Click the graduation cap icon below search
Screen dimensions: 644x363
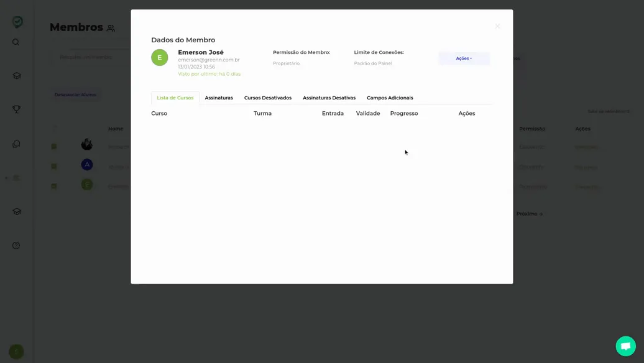point(17,76)
